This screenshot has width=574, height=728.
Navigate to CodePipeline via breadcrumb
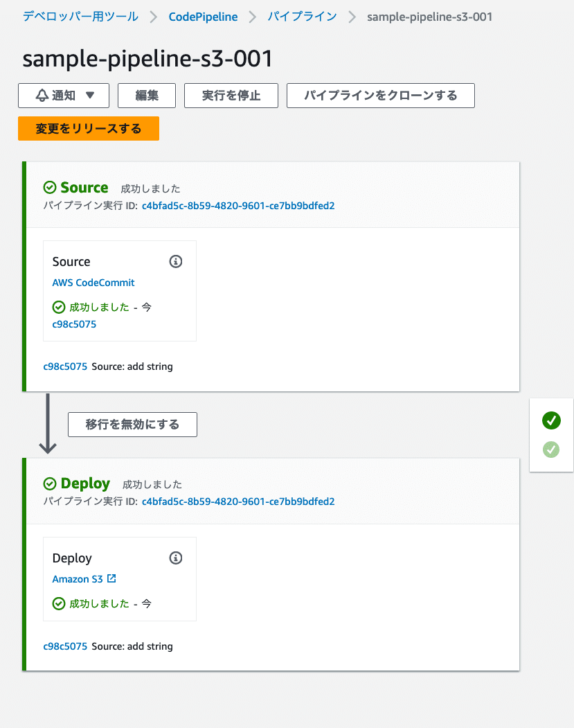tap(203, 17)
